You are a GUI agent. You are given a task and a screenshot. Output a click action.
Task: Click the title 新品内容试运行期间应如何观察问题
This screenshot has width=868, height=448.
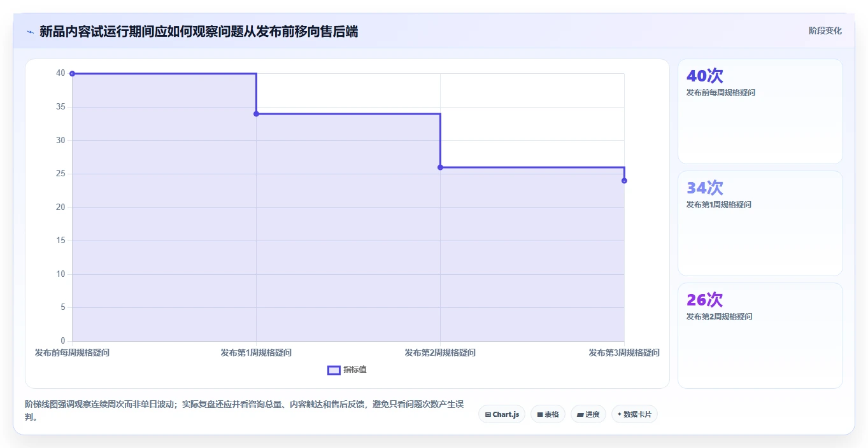pyautogui.click(x=199, y=31)
